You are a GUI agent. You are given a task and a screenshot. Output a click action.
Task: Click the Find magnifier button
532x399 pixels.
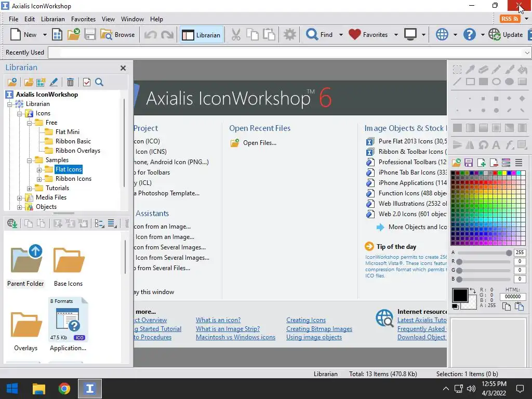[x=320, y=35]
